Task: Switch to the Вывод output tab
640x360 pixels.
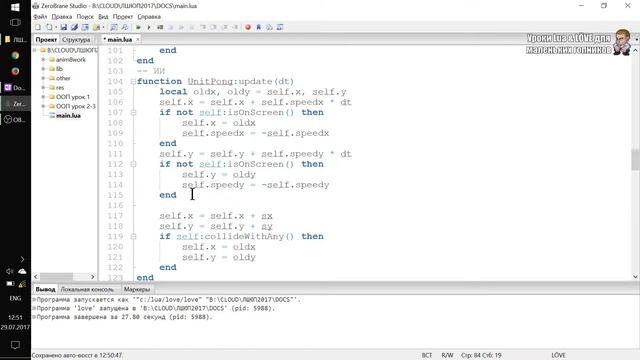Action: [45, 289]
